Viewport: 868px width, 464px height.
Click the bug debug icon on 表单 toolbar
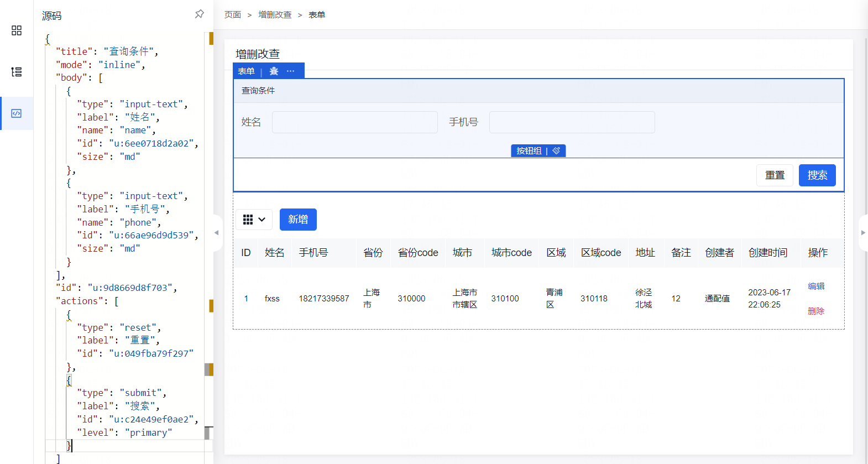click(274, 71)
